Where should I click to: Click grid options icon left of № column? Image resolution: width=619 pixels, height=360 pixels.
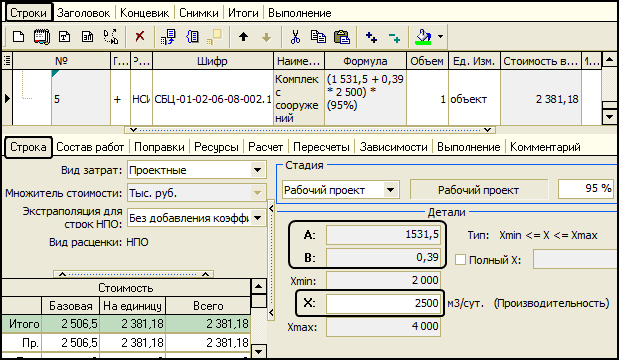[x=7, y=61]
